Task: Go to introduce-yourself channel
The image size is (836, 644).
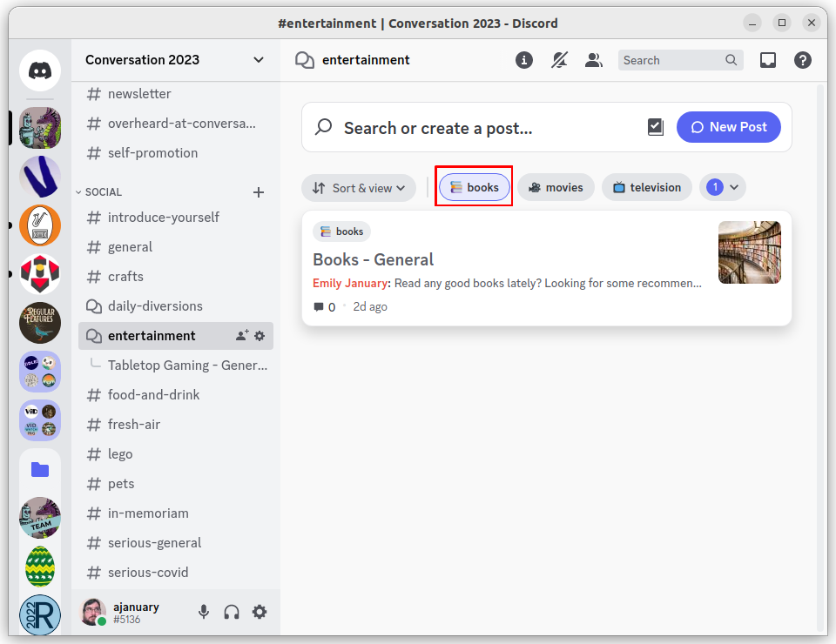Action: 176,218
